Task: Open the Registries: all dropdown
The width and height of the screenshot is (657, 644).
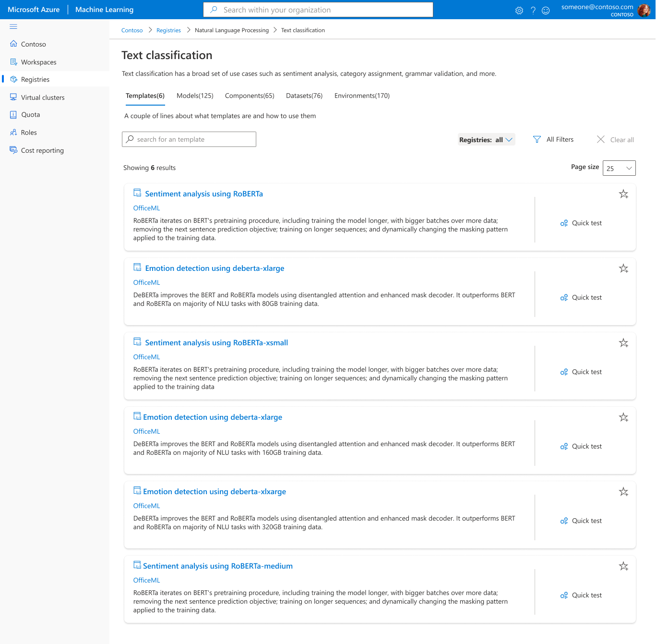Action: coord(486,140)
